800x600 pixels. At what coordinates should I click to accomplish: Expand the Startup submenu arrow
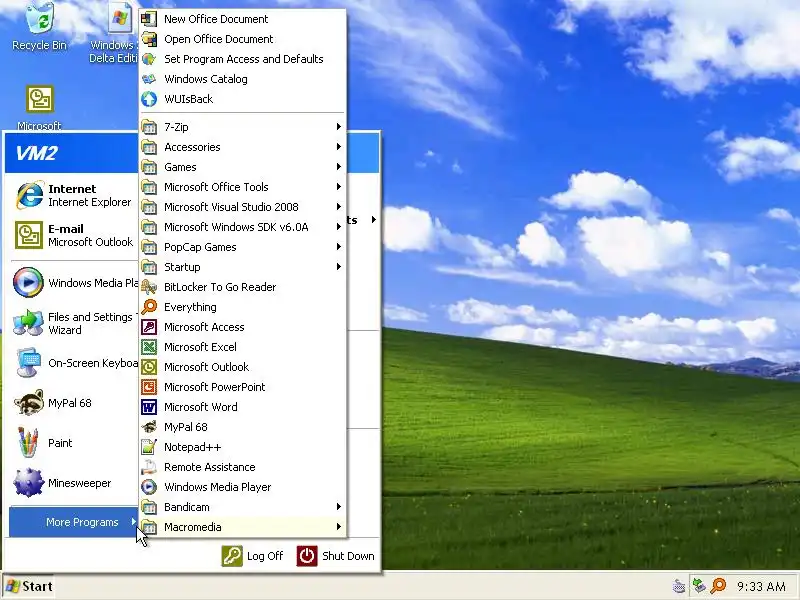click(338, 266)
